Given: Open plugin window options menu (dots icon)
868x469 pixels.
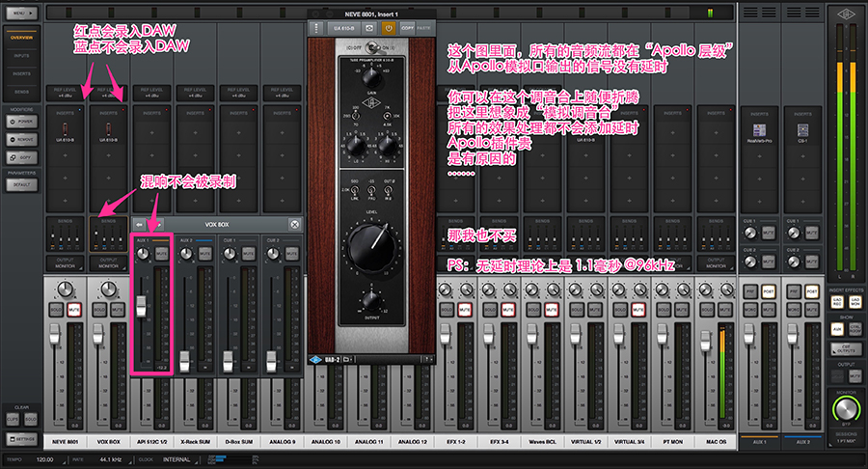Looking at the screenshot, I should (x=316, y=28).
